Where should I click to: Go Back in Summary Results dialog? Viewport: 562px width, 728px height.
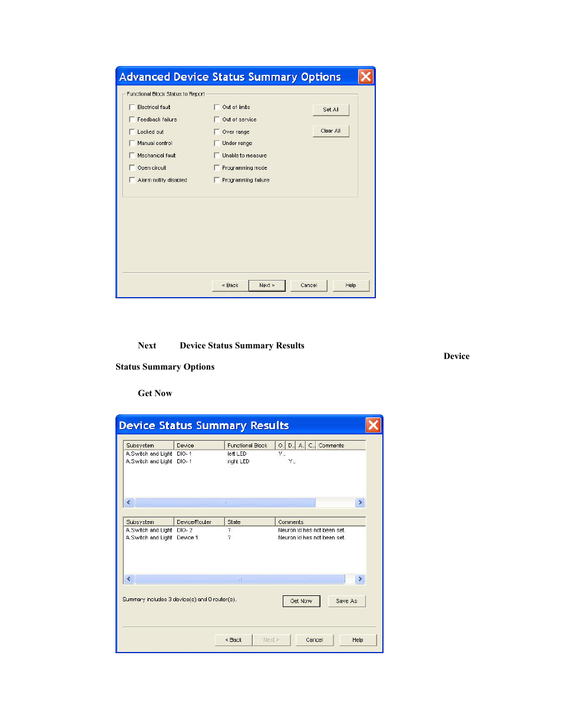[x=233, y=640]
